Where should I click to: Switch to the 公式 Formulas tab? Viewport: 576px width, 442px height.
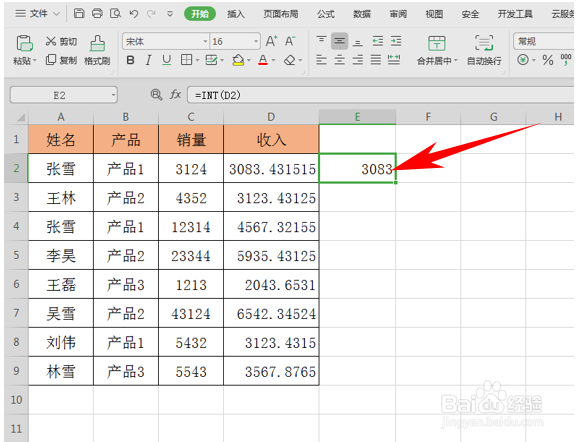[x=326, y=14]
